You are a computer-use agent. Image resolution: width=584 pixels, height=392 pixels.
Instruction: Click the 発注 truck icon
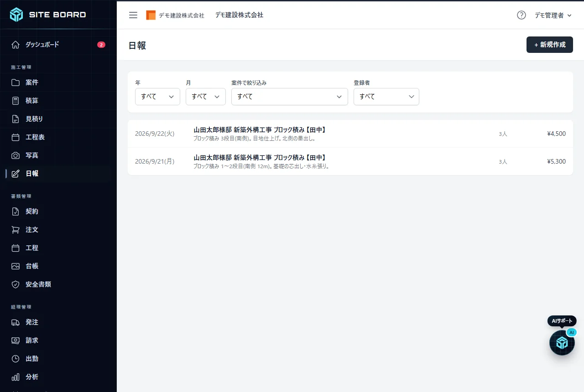[x=16, y=322]
